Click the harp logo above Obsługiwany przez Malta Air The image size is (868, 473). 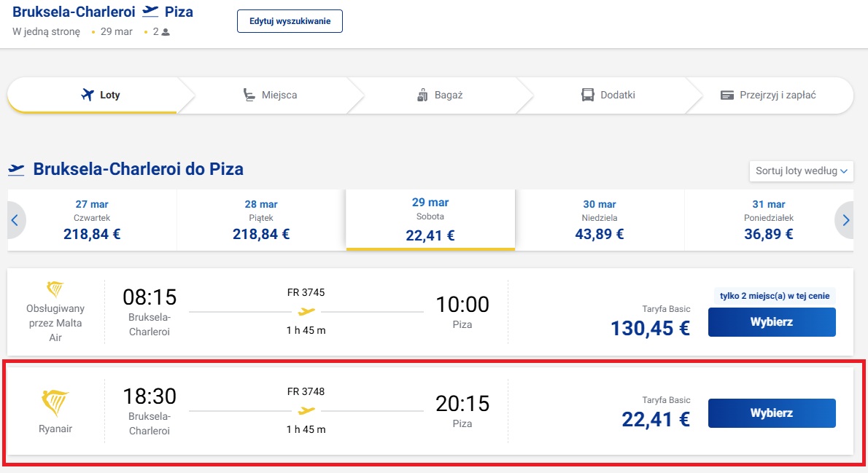point(55,289)
